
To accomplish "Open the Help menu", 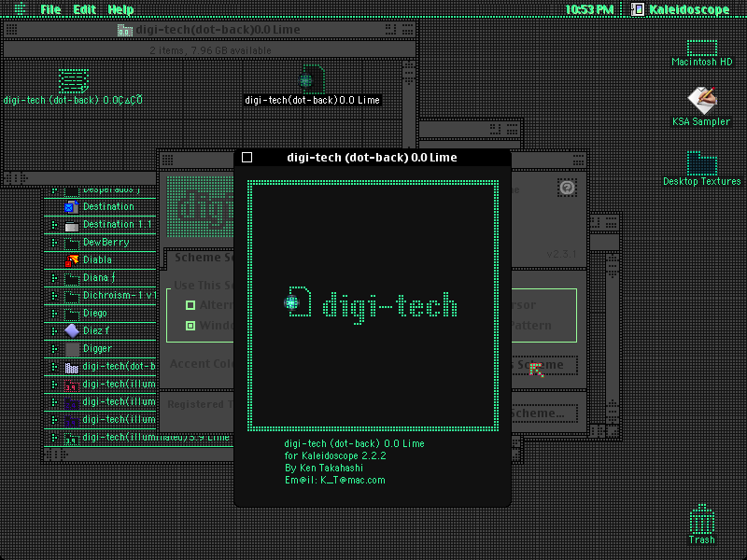I will point(120,9).
